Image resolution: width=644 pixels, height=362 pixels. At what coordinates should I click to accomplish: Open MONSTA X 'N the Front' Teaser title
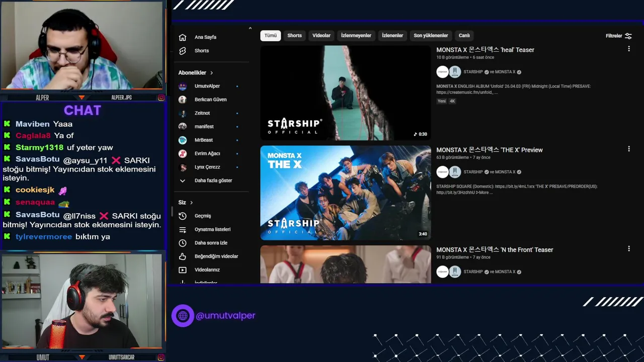point(495,250)
